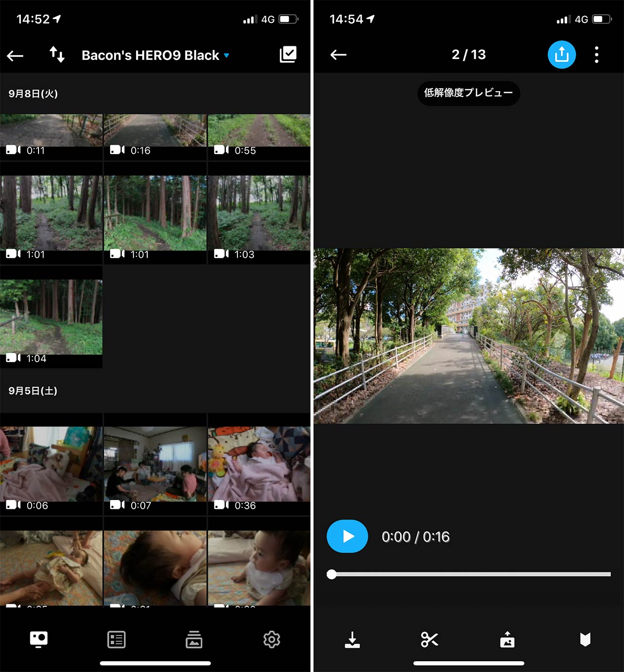This screenshot has width=624, height=672.
Task: Tap the blue share button
Action: 562,55
